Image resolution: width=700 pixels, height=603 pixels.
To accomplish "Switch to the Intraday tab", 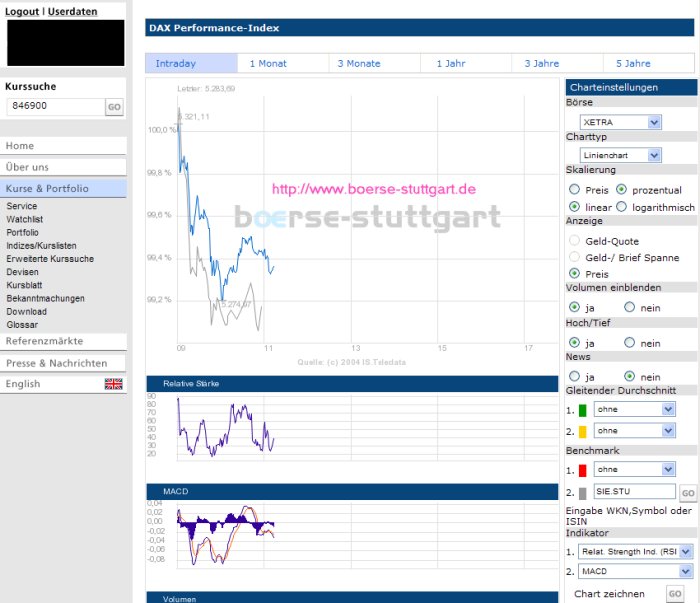I will [192, 63].
